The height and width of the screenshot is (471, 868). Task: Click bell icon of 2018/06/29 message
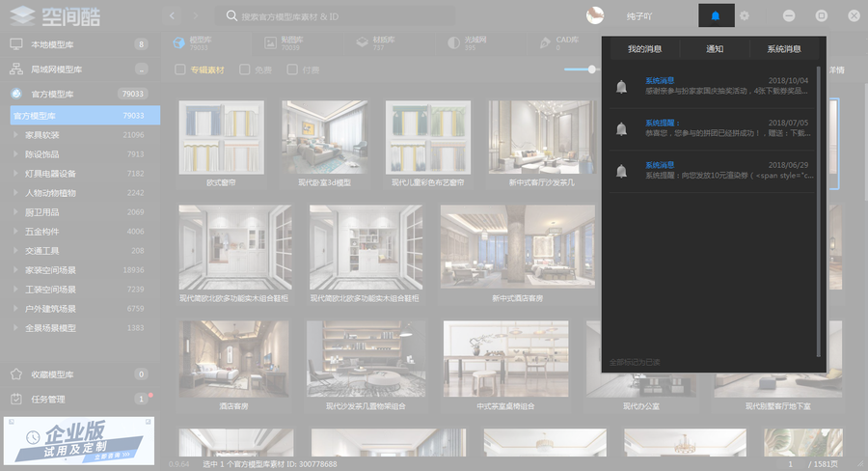point(622,171)
